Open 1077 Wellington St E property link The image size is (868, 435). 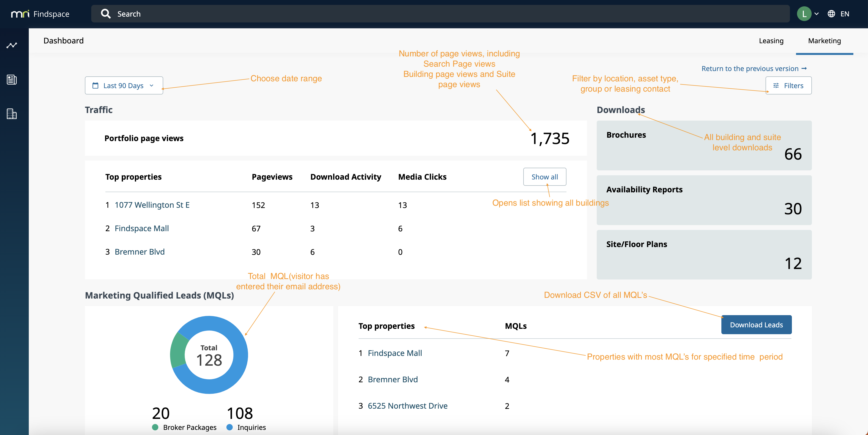click(152, 205)
